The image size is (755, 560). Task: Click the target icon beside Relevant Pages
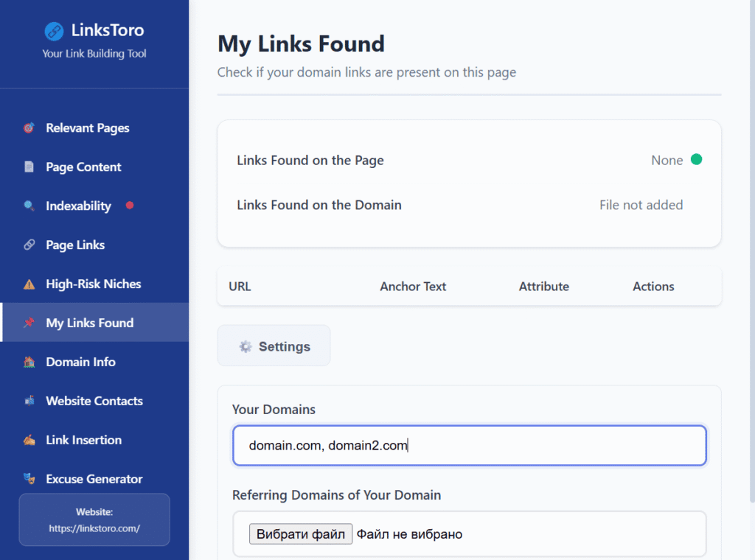[29, 128]
